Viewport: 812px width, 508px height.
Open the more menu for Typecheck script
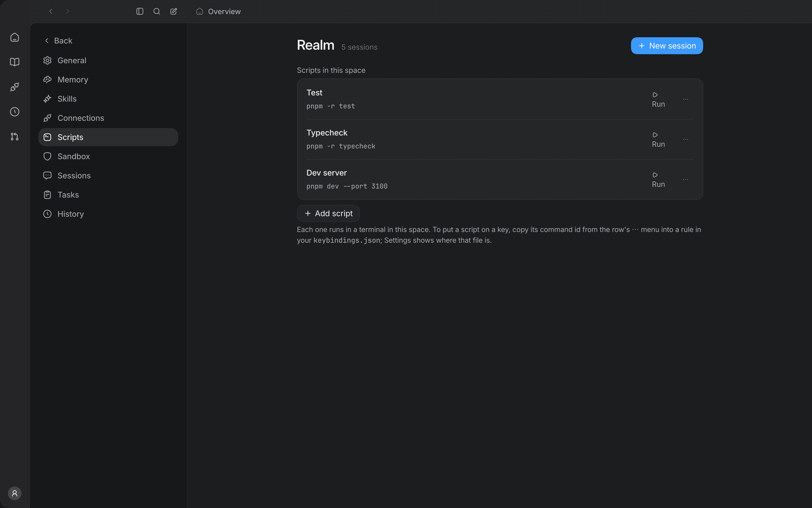coord(686,139)
